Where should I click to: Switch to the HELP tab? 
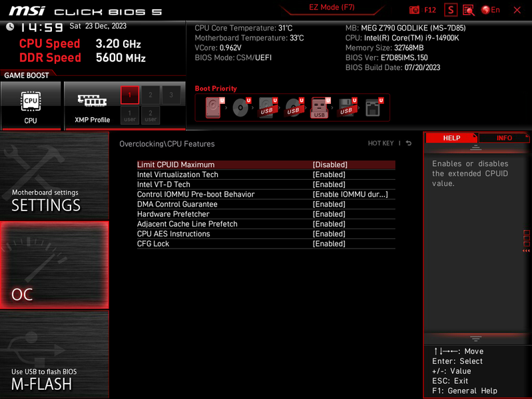point(451,138)
